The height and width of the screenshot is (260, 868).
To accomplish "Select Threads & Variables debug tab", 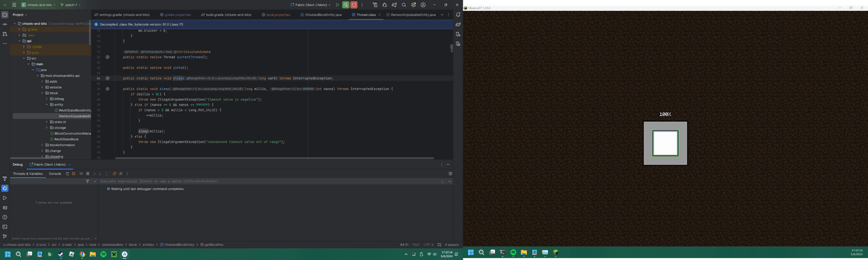I will pyautogui.click(x=28, y=173).
